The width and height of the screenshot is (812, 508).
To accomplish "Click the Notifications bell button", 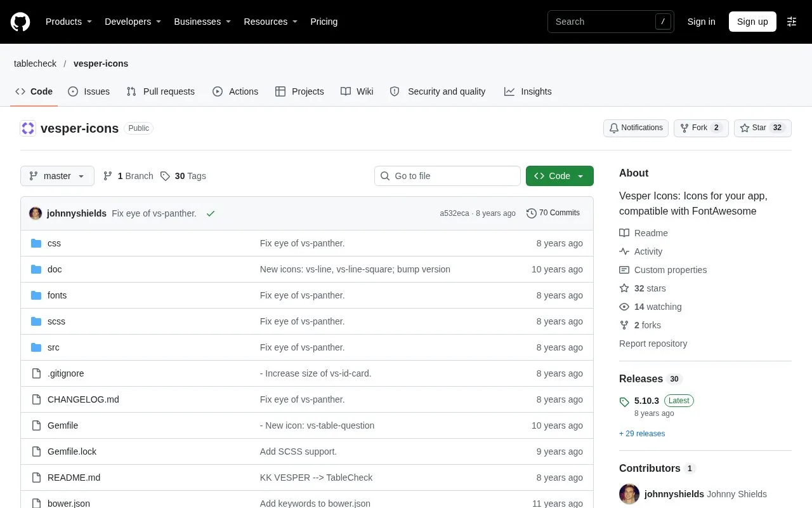I will 636,128.
